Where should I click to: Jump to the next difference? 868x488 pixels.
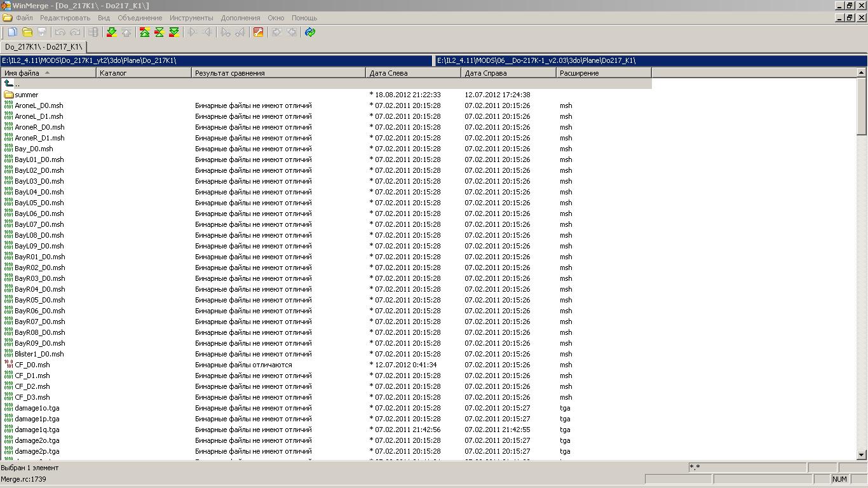pyautogui.click(x=111, y=32)
